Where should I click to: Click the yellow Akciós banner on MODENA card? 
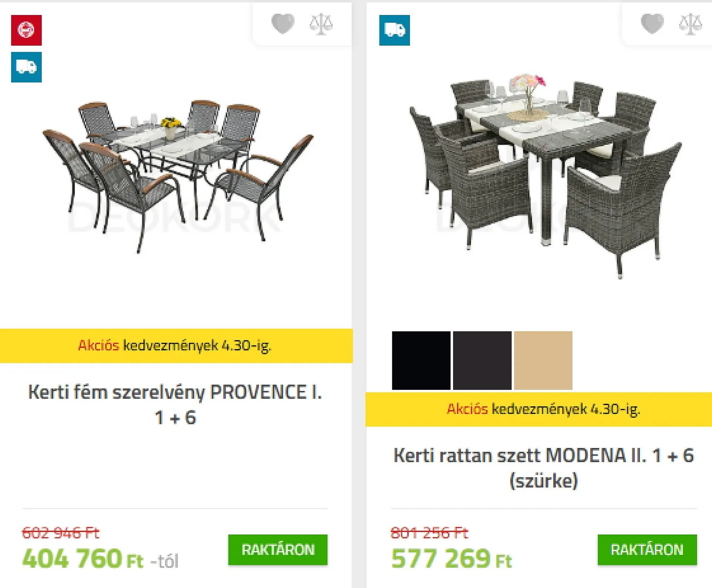(x=543, y=409)
